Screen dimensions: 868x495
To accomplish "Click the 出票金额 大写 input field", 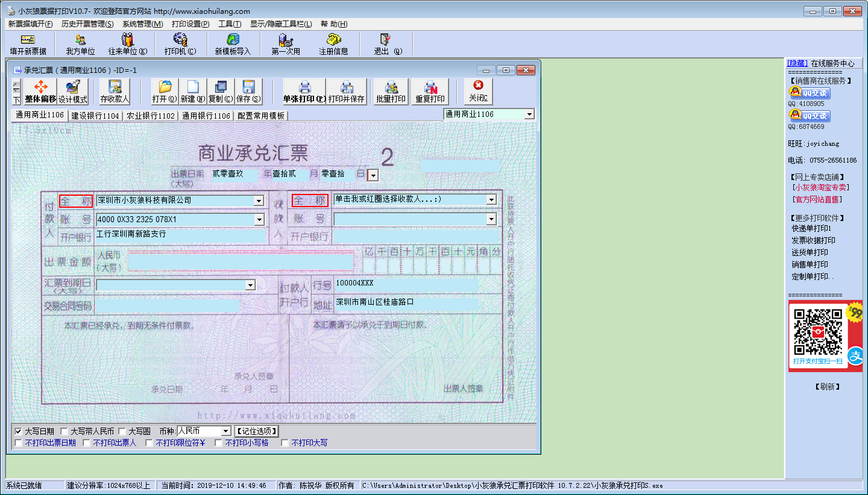I will tap(241, 261).
